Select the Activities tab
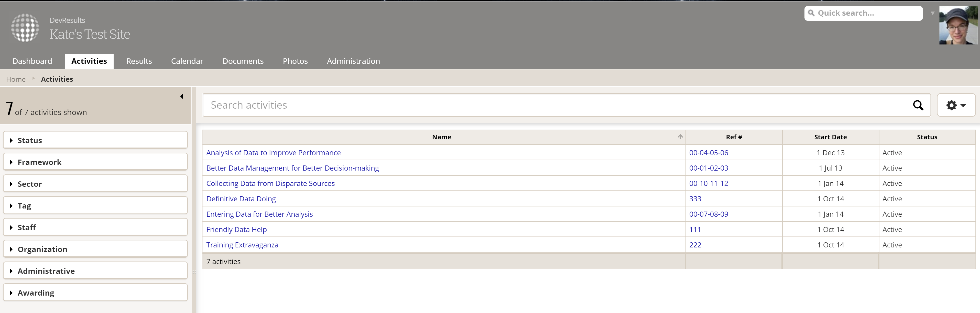The image size is (980, 313). tap(89, 61)
